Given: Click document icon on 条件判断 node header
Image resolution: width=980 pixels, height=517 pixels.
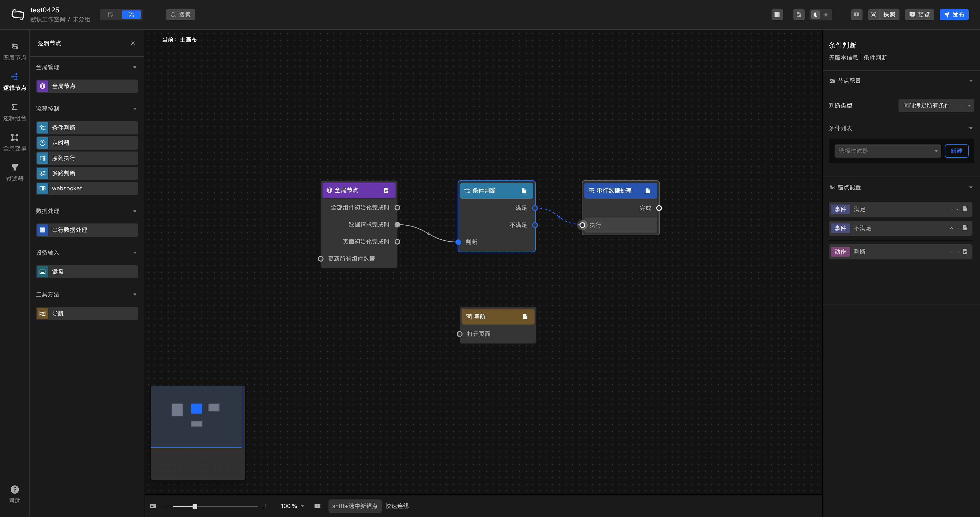Looking at the screenshot, I should (523, 191).
